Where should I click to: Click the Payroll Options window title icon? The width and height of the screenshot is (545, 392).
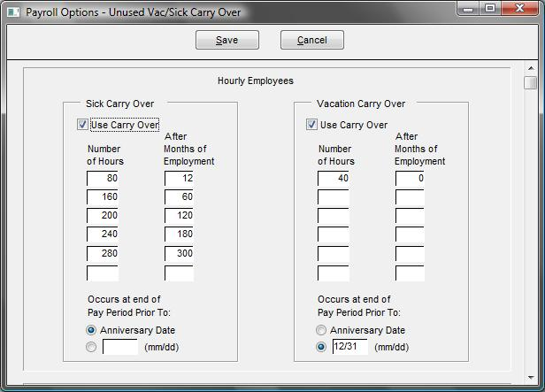click(13, 12)
